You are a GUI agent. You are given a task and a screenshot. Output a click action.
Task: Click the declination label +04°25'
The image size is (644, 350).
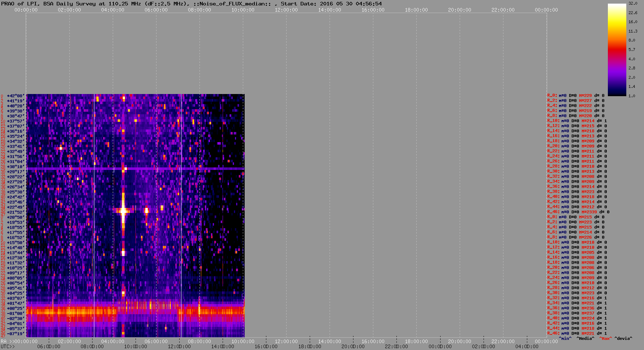(16, 293)
